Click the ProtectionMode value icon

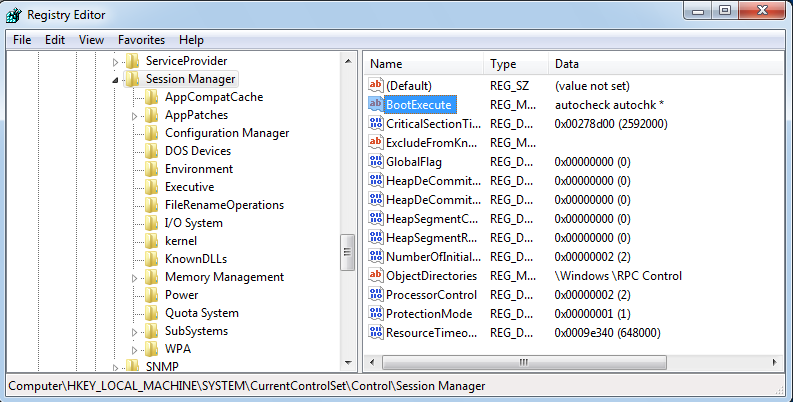[376, 313]
